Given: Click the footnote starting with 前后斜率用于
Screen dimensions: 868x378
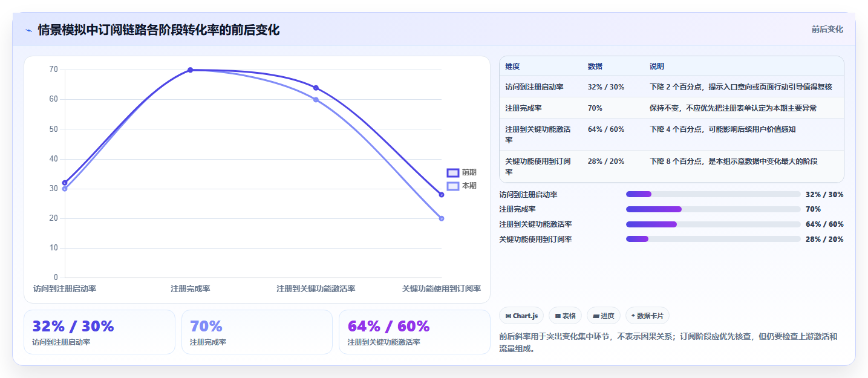Looking at the screenshot, I should tap(668, 342).
